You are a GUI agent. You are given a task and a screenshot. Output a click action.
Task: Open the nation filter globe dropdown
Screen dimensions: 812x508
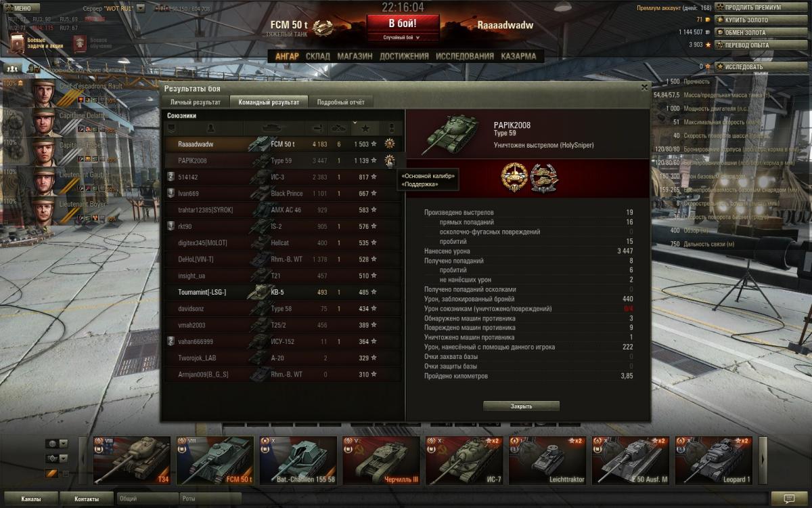pyautogui.click(x=57, y=444)
